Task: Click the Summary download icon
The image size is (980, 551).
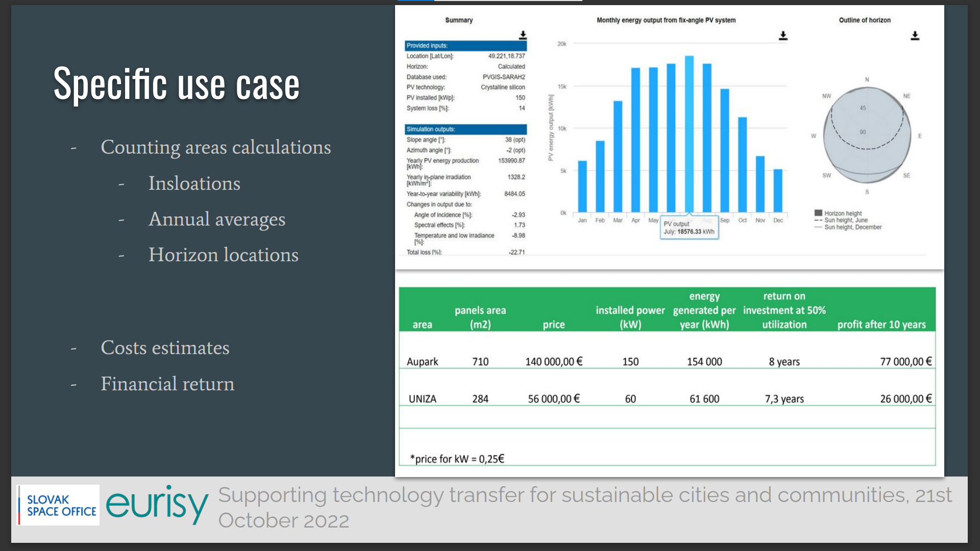Action: (523, 35)
